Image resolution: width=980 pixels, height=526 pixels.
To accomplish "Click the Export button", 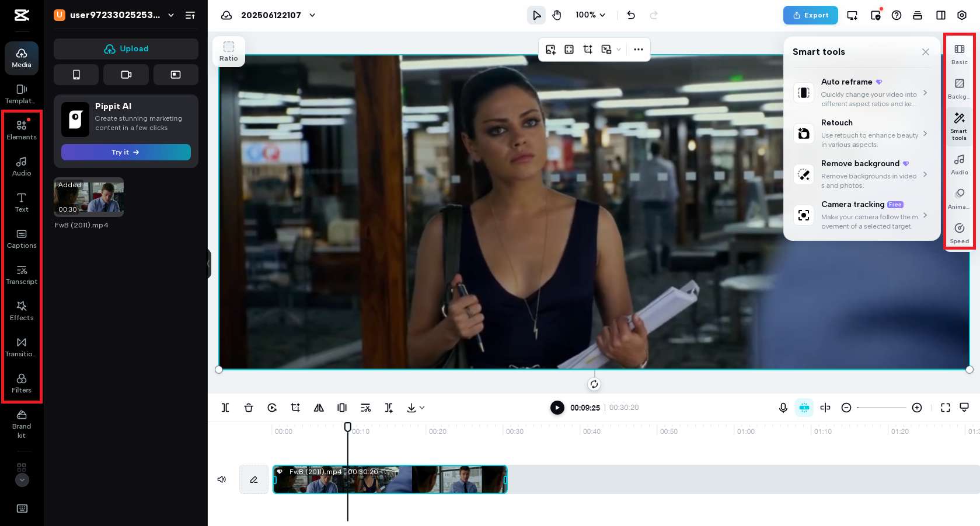I will [811, 15].
